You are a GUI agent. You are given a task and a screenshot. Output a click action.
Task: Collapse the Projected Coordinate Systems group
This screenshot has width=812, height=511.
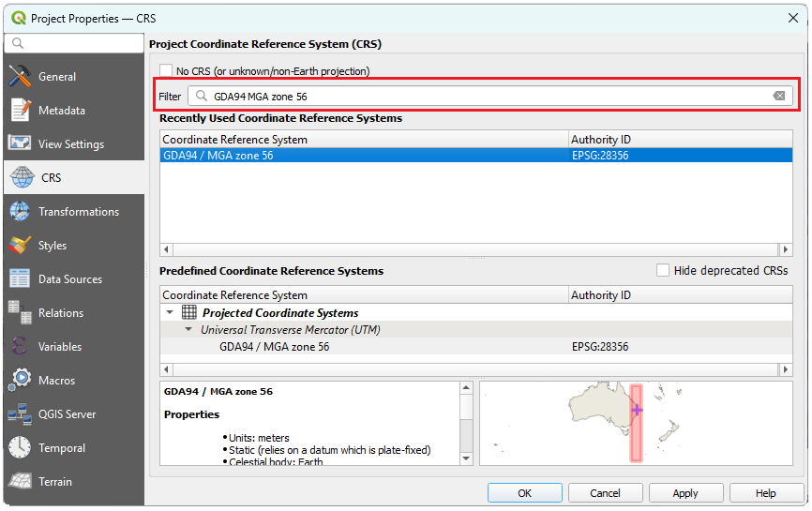coord(170,313)
